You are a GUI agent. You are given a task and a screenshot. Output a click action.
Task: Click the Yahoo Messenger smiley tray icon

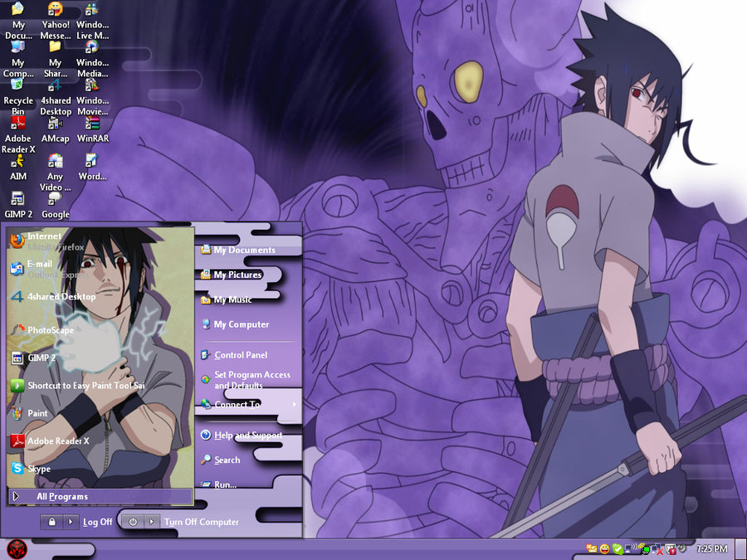tap(604, 549)
